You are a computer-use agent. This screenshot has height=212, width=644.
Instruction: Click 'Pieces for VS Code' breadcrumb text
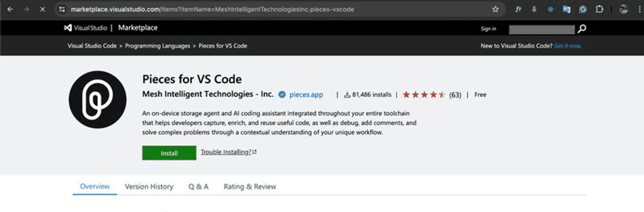pyautogui.click(x=223, y=46)
